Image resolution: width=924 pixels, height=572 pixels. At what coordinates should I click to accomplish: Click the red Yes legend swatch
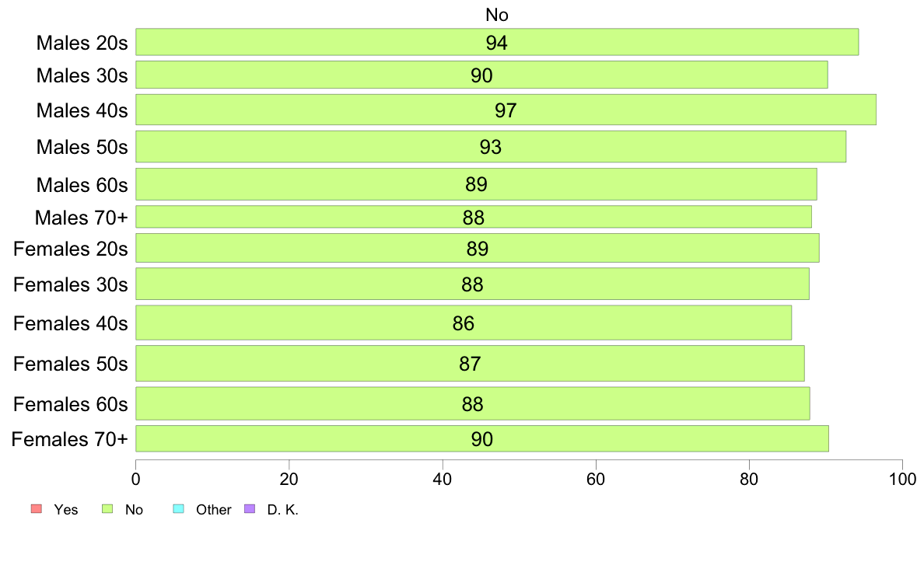coord(37,509)
